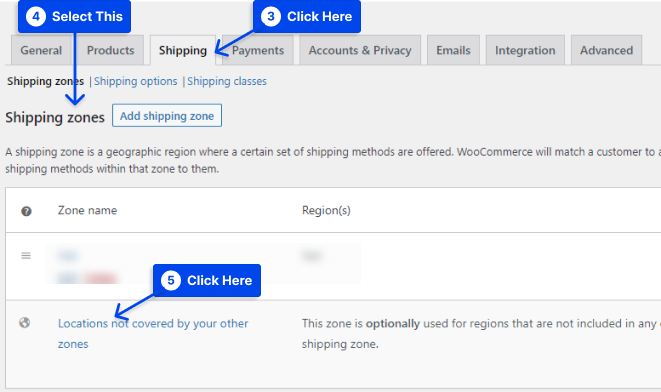
Task: Open the Shipping classes link
Action: point(227,81)
